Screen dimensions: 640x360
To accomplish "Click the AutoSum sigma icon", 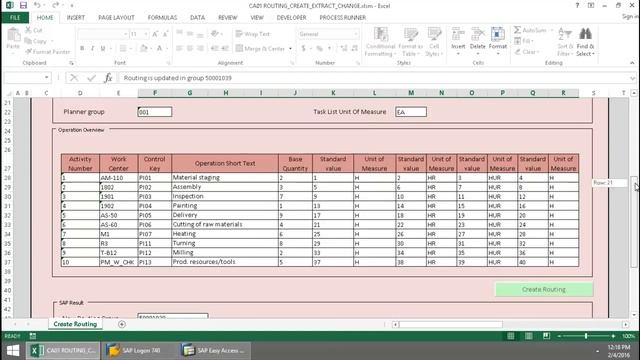I will pyautogui.click(x=517, y=30).
